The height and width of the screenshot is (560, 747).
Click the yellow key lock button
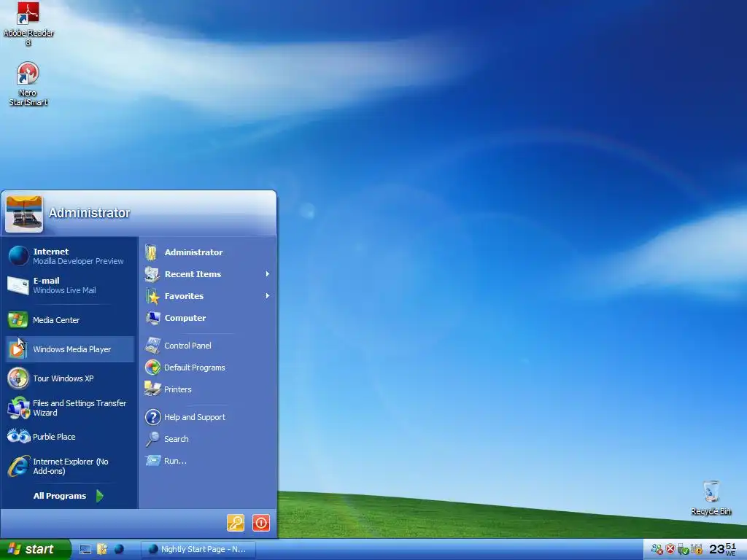(236, 523)
